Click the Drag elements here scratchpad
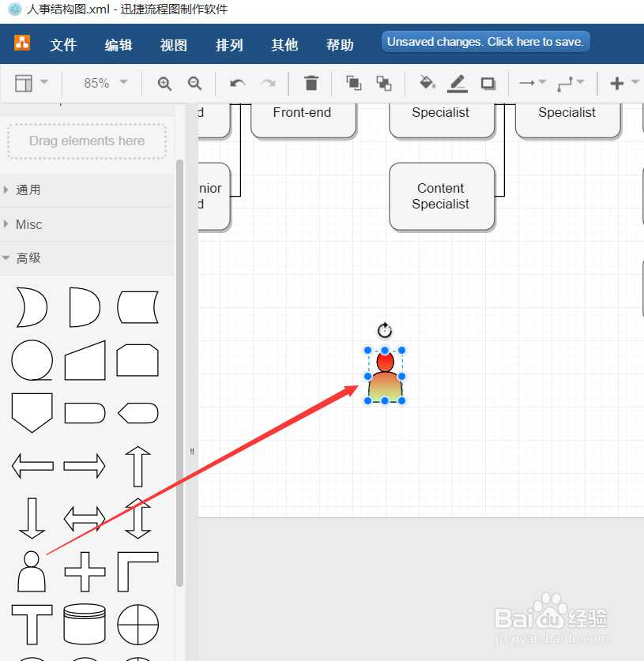The width and height of the screenshot is (644, 661). (x=87, y=141)
